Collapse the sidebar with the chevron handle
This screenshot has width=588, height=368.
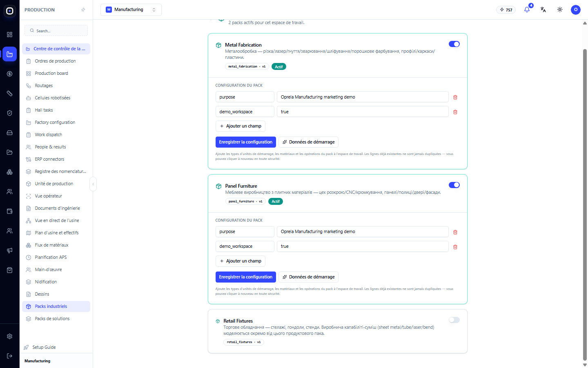coord(93,184)
